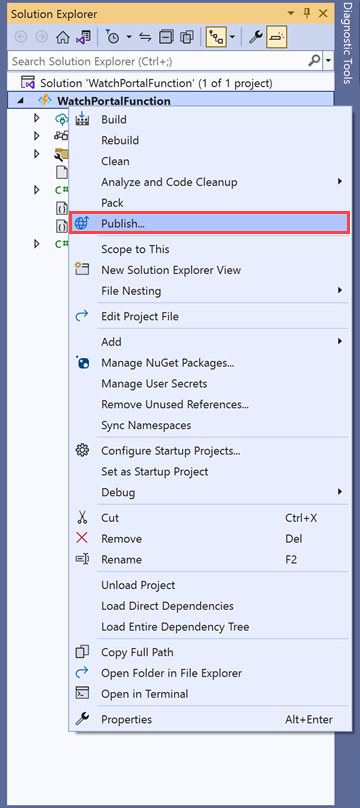Click the Rename icon in the menu
Image resolution: width=360 pixels, height=808 pixels.
[x=82, y=559]
